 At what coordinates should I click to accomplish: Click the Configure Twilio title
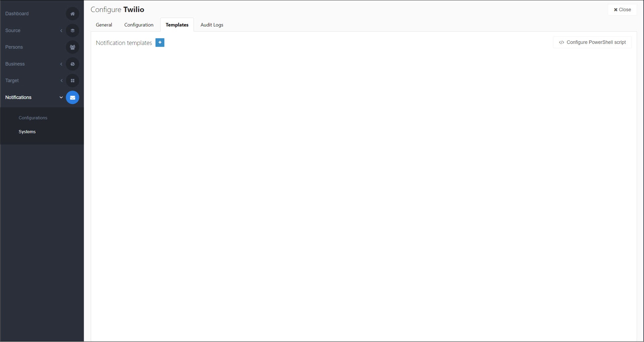[x=117, y=9]
